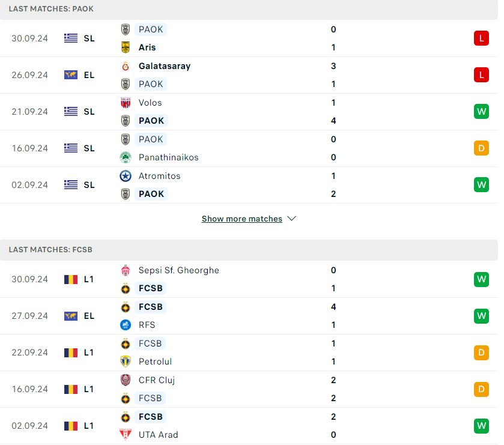504x445 pixels.
Task: Click the Volos club crest
Action: click(x=126, y=103)
